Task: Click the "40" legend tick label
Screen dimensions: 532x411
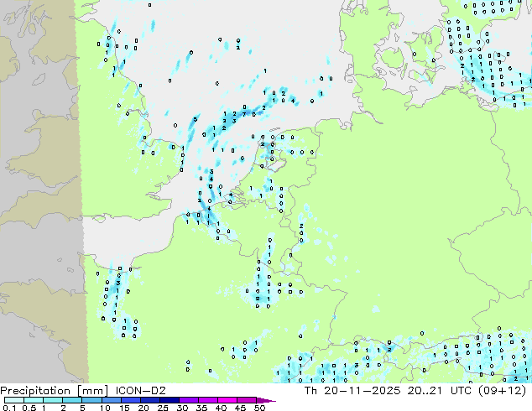Action: [221, 408]
